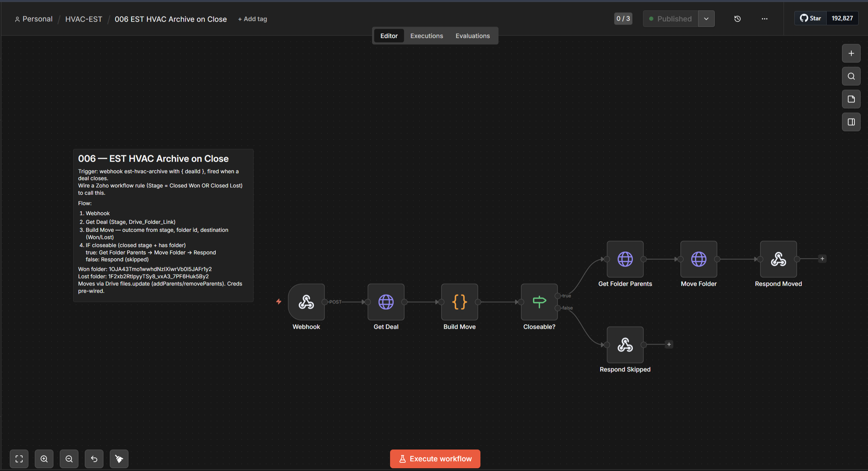The image size is (868, 471).
Task: Open the canvas search icon
Action: [x=851, y=76]
